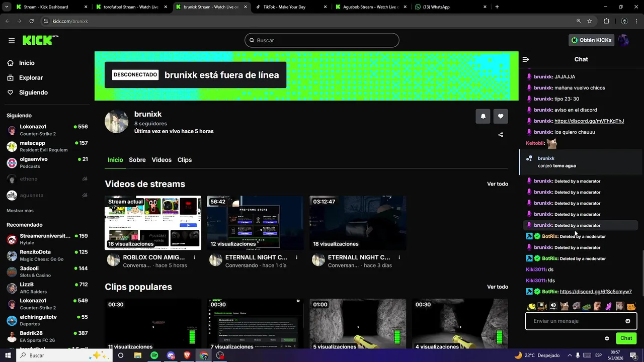644x362 pixels.
Task: Open browser extensions puzzle icon
Action: [x=607, y=21]
